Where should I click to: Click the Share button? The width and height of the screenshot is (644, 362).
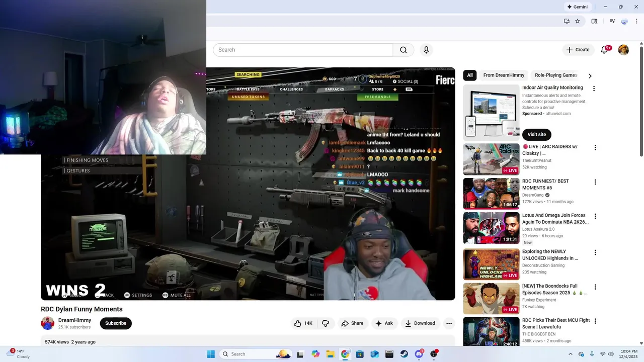pyautogui.click(x=352, y=323)
